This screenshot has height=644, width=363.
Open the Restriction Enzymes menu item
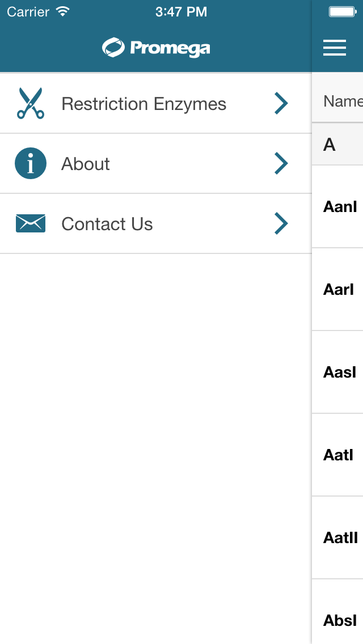[x=156, y=103]
